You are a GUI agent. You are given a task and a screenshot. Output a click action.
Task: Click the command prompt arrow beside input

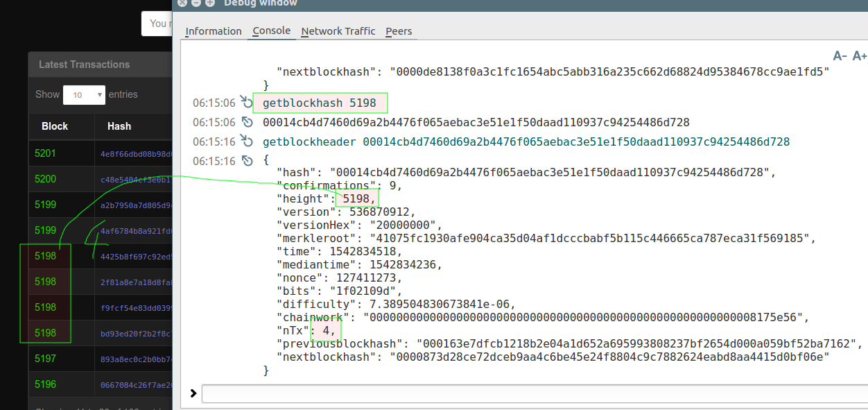pyautogui.click(x=193, y=393)
